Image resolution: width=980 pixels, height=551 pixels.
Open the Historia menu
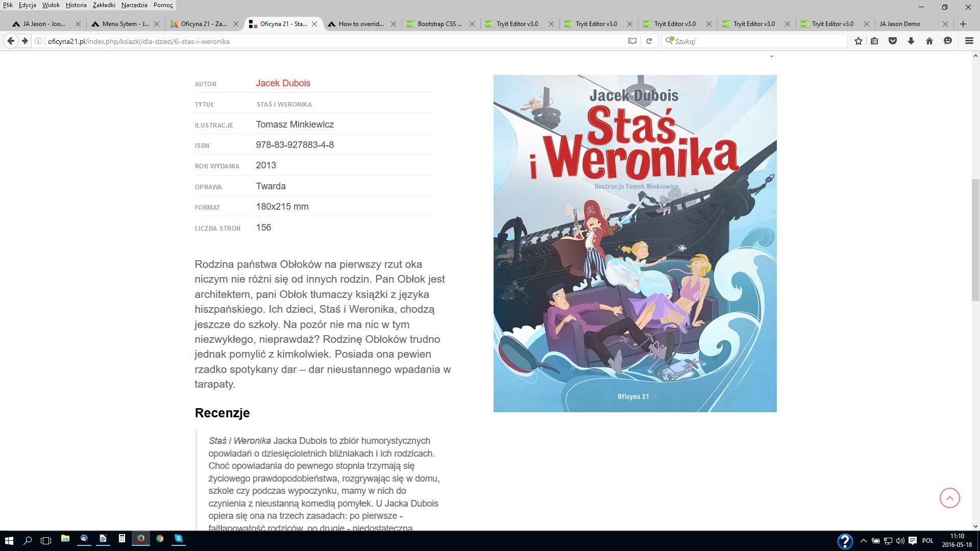click(76, 5)
